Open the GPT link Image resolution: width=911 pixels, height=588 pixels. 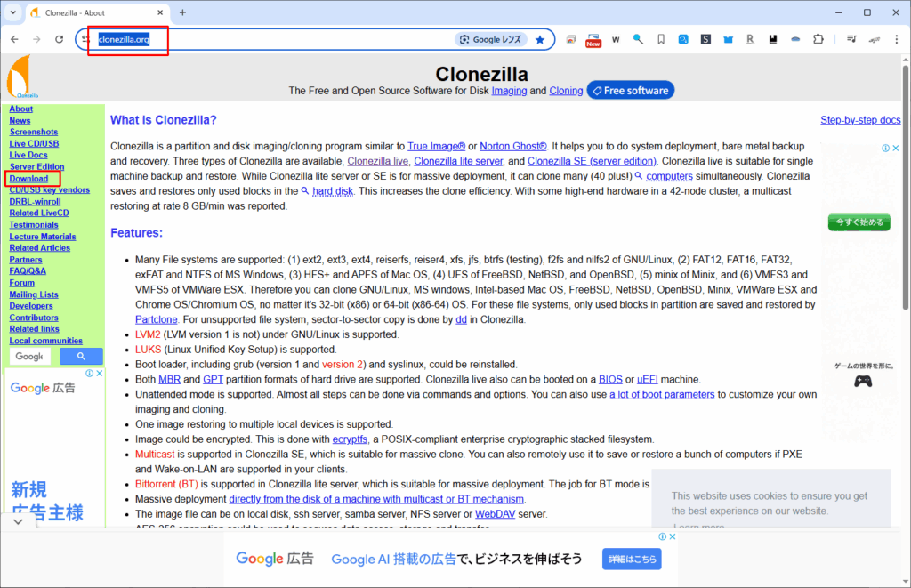[x=213, y=380]
